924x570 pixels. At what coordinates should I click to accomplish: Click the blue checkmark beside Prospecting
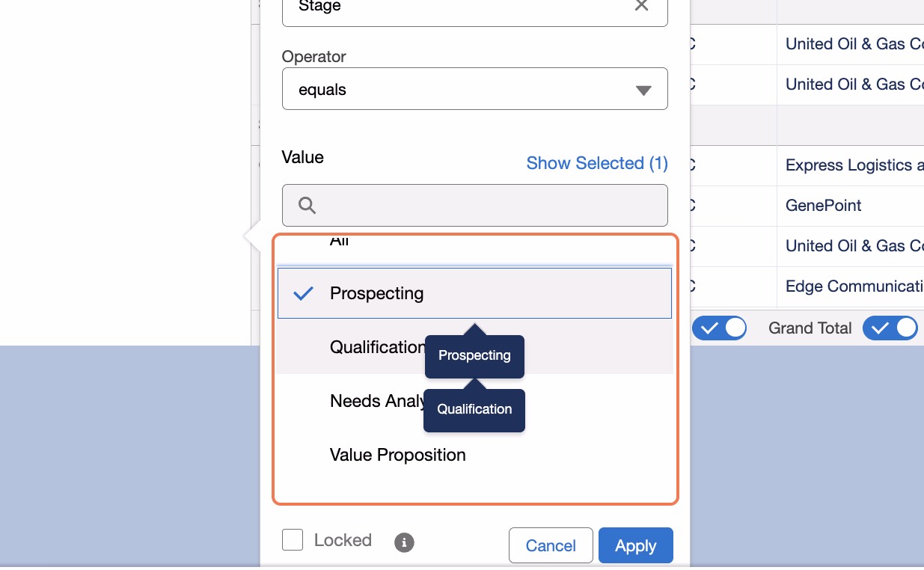click(303, 293)
